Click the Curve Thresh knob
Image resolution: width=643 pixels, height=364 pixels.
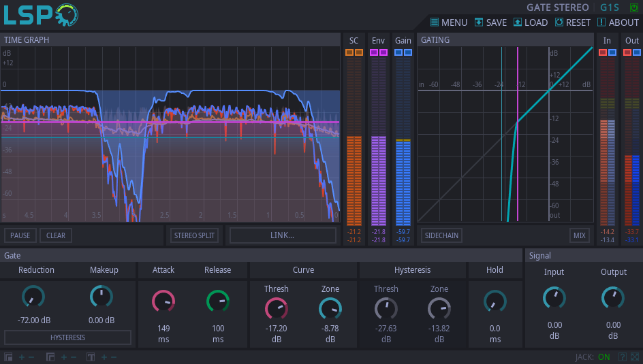(x=277, y=309)
